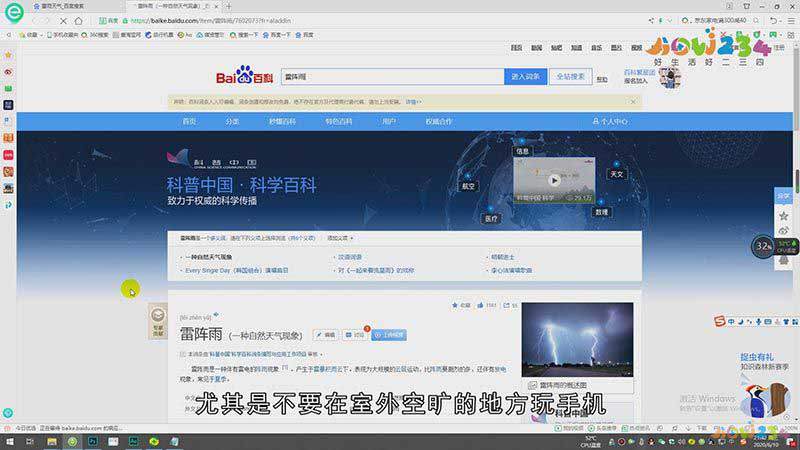Open the 特色百科 menu item
Viewport: 800px width, 450px height.
pyautogui.click(x=339, y=121)
